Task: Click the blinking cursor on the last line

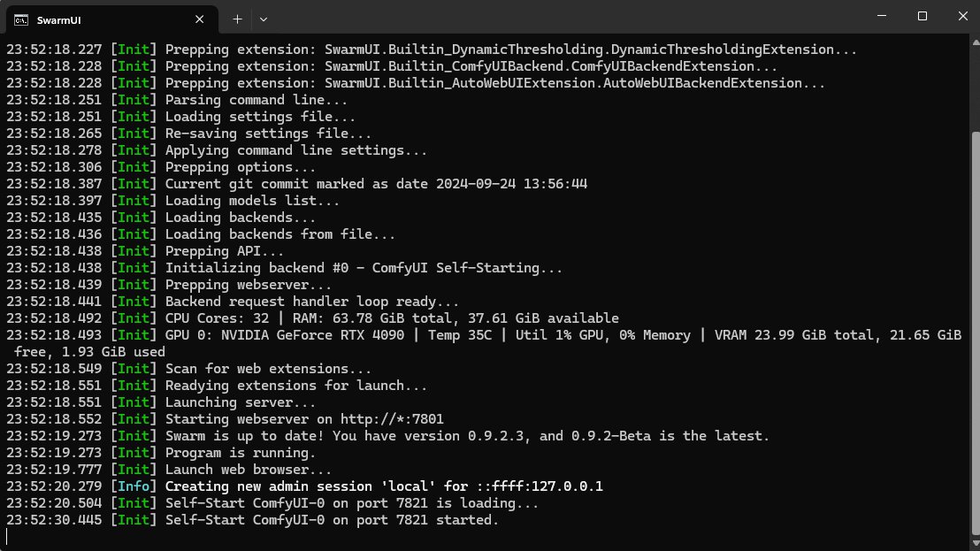Action: 7,537
